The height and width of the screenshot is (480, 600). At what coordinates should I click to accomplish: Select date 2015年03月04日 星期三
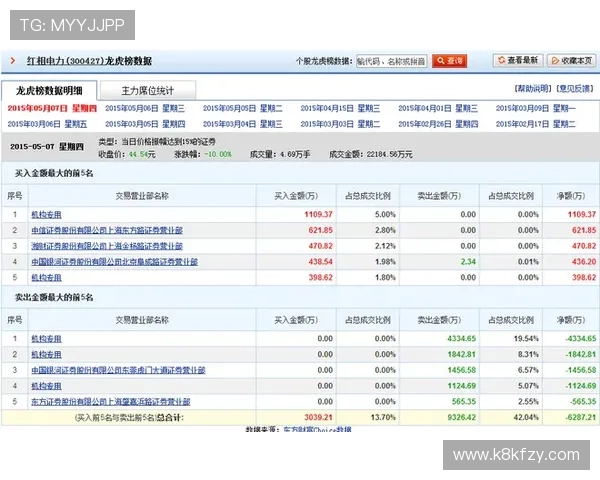click(x=243, y=124)
